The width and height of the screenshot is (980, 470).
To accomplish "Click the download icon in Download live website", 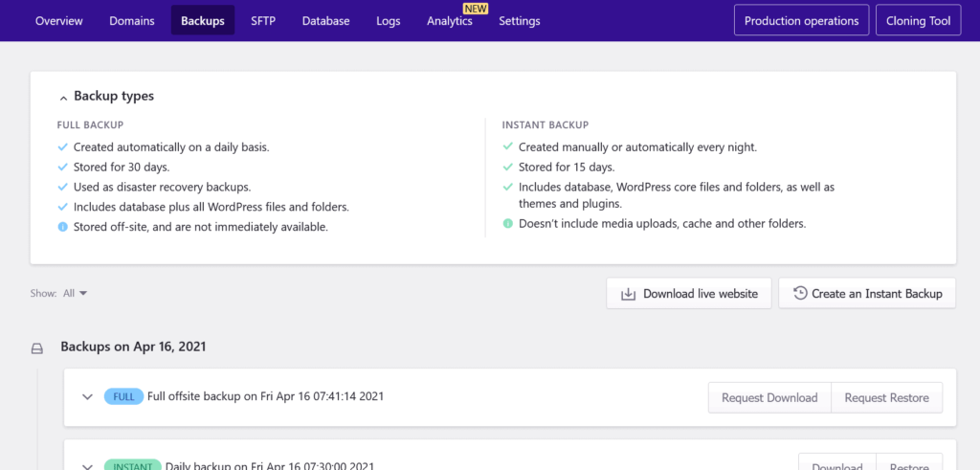I will [629, 294].
